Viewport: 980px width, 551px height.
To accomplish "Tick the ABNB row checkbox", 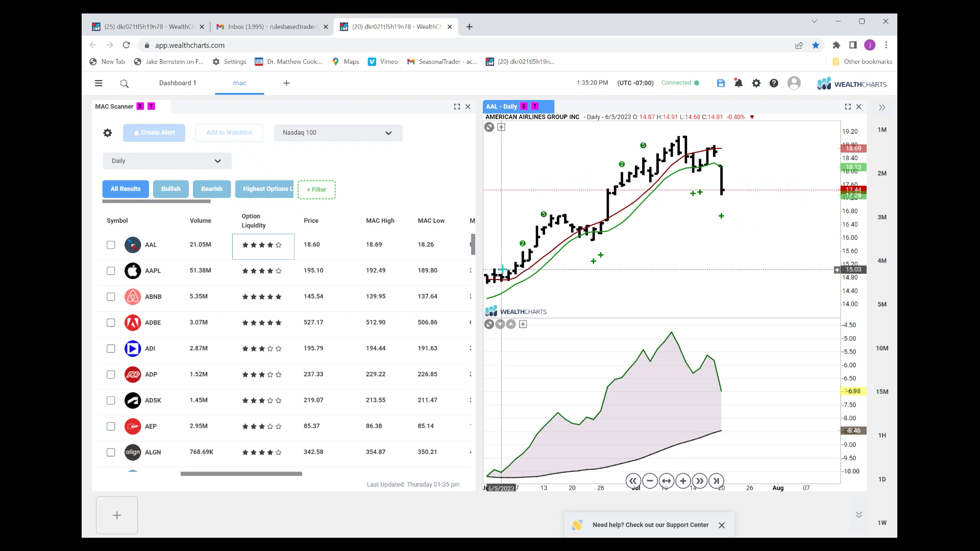I will [x=111, y=297].
